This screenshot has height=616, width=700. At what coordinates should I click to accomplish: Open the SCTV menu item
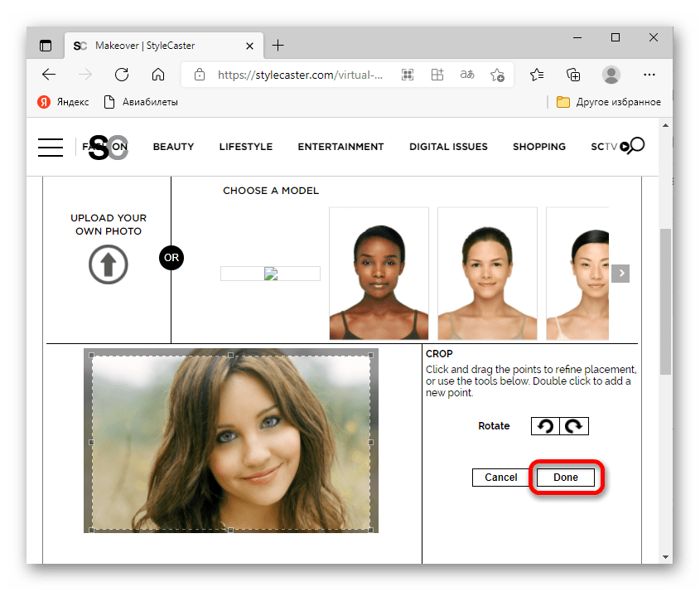click(604, 147)
